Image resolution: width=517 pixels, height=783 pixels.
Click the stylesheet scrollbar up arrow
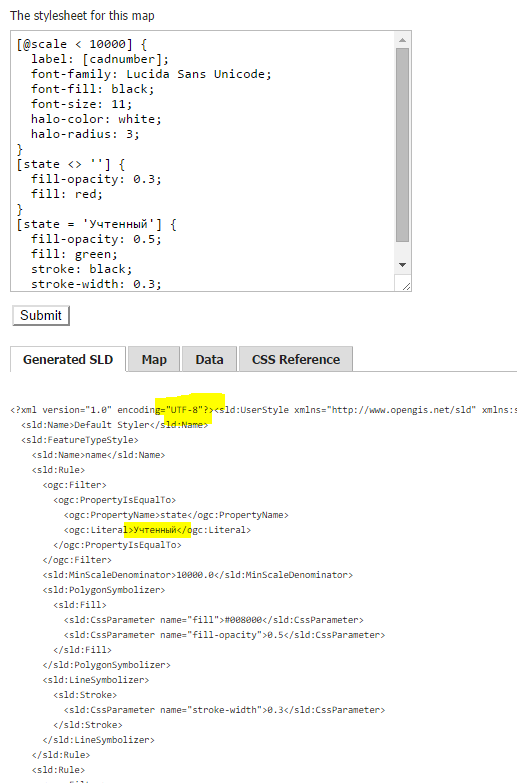402,40
